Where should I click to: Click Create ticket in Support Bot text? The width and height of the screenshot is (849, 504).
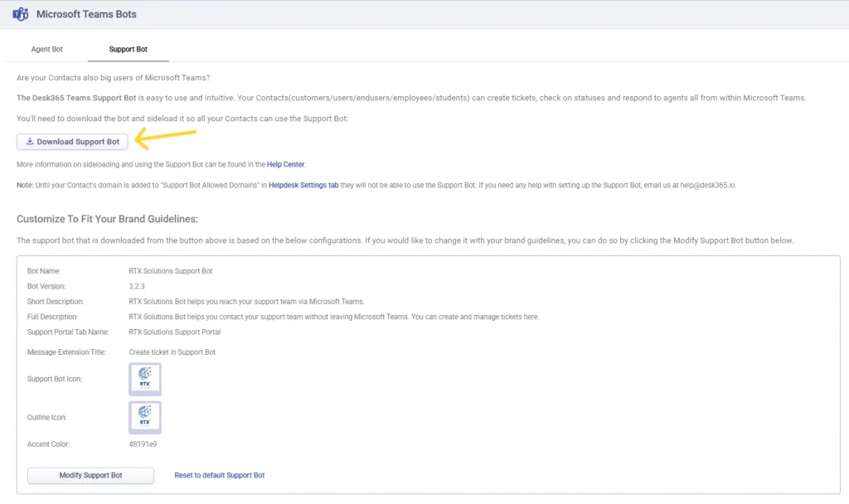click(x=172, y=351)
